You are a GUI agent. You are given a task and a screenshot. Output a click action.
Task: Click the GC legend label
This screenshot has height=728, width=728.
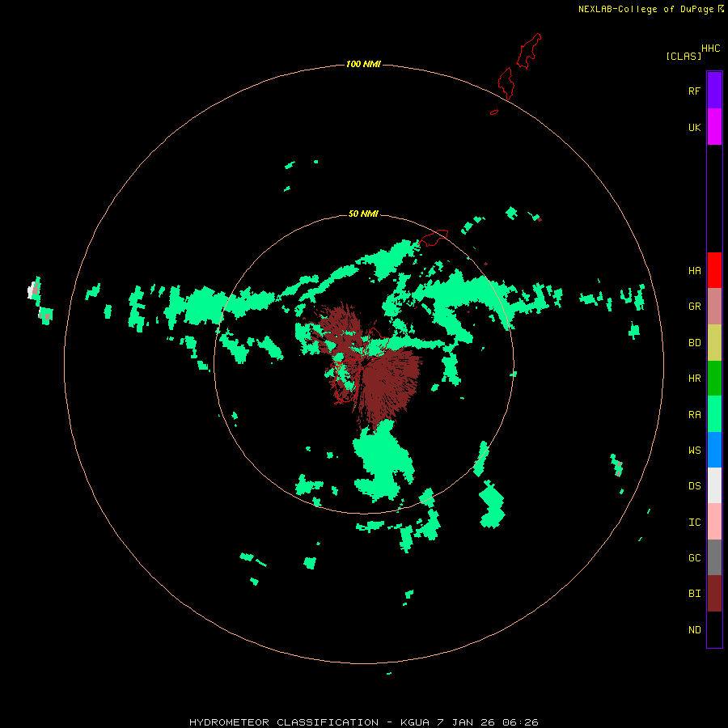point(694,557)
